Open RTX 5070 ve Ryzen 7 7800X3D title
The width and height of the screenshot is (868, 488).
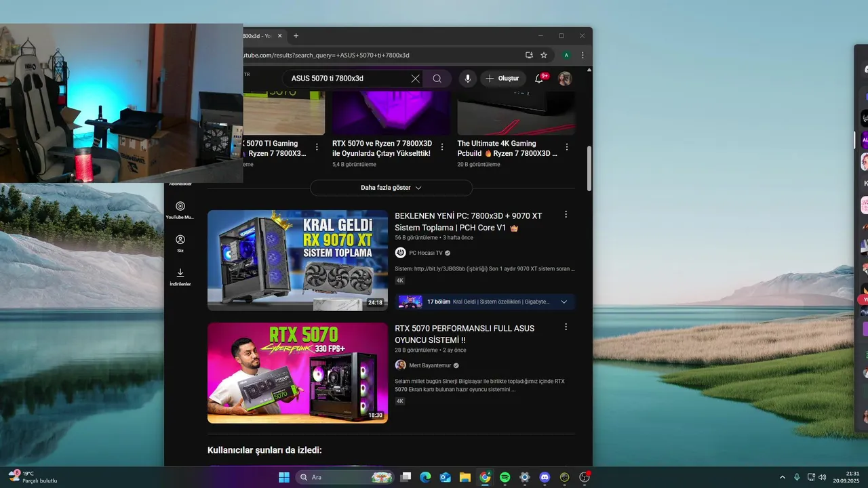tap(382, 148)
